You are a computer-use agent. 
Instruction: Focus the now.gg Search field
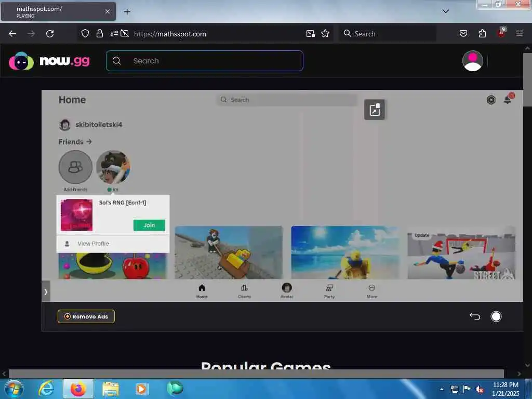(x=205, y=61)
